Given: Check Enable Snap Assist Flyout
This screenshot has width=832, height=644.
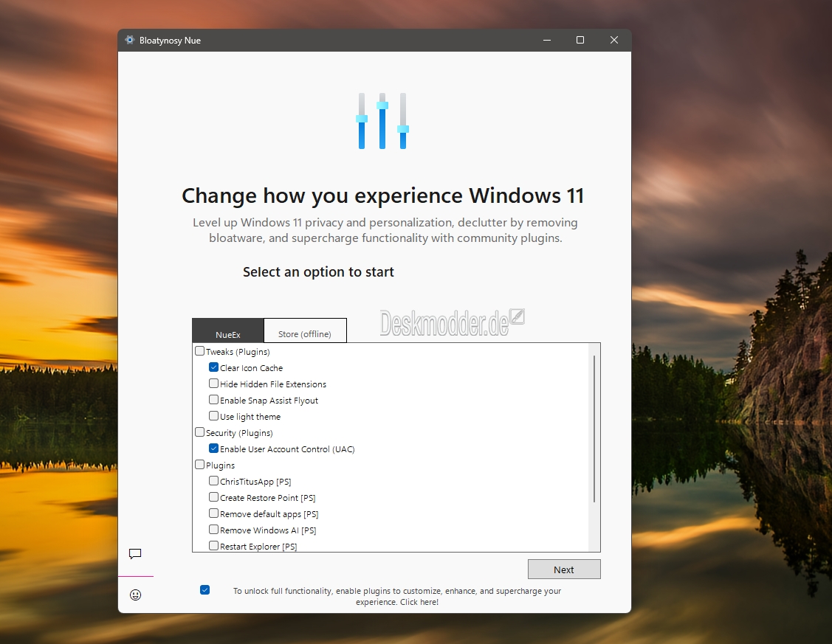Looking at the screenshot, I should pos(214,400).
